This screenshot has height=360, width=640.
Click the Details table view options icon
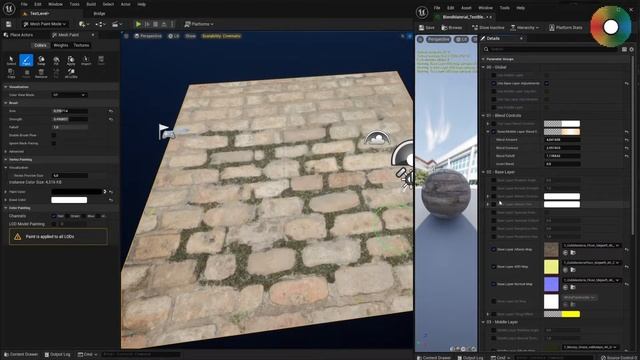[624, 49]
